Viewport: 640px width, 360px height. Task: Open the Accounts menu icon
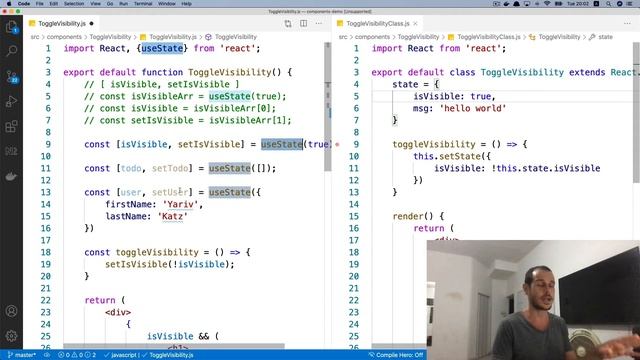coord(11,311)
